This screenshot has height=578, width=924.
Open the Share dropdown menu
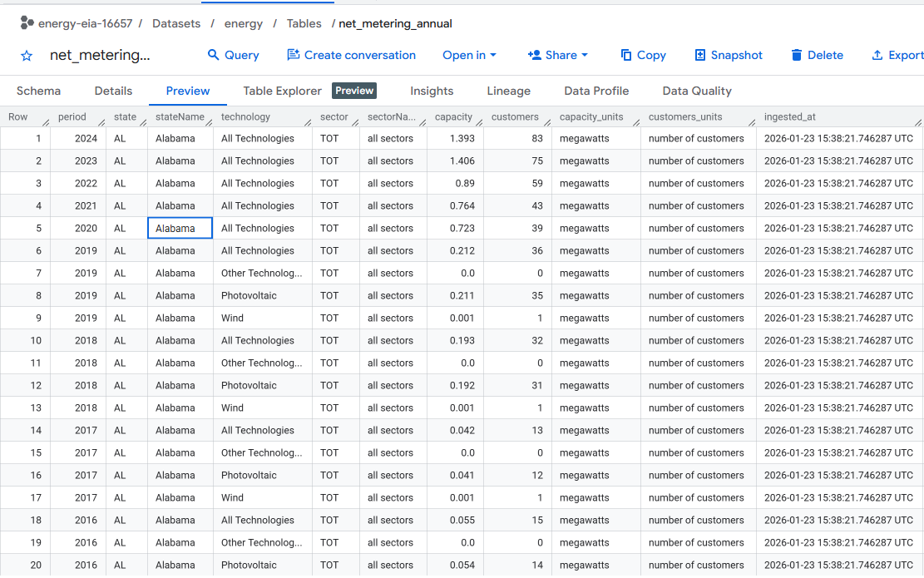(x=558, y=55)
